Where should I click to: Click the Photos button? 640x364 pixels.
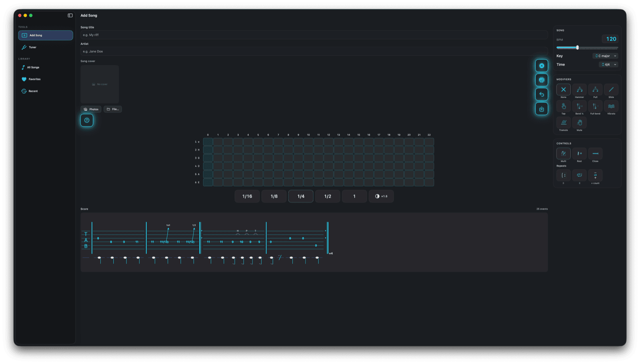point(91,109)
